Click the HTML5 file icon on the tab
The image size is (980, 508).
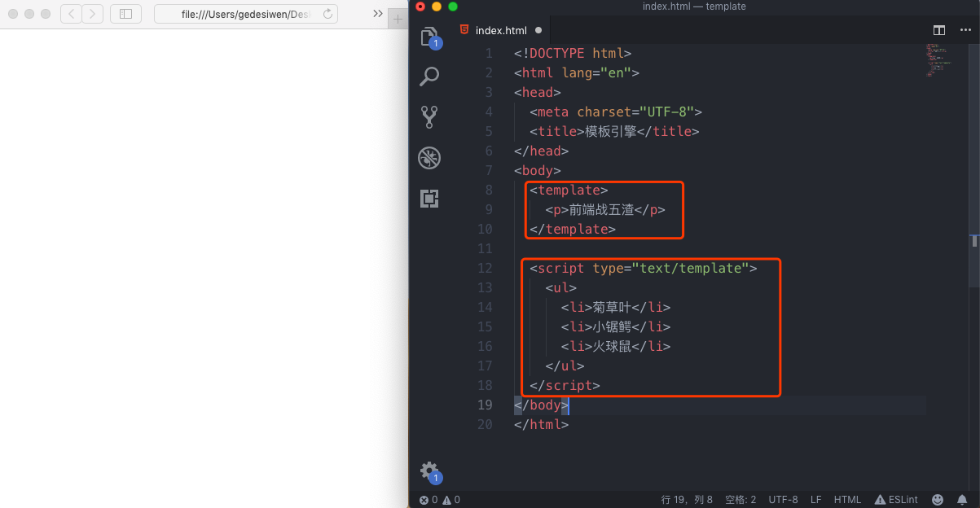point(464,30)
